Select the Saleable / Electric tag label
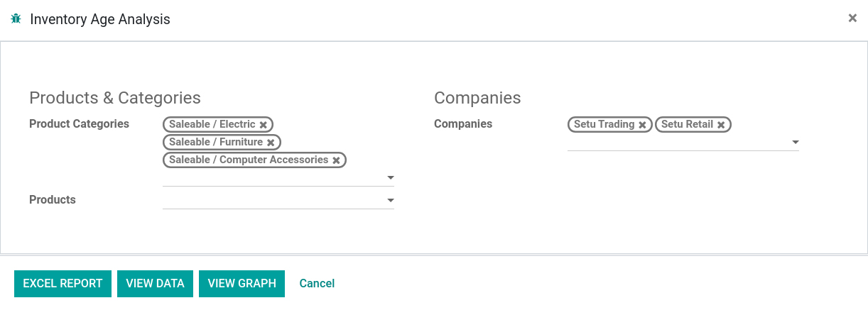Viewport: 868px width, 315px height. tap(212, 124)
